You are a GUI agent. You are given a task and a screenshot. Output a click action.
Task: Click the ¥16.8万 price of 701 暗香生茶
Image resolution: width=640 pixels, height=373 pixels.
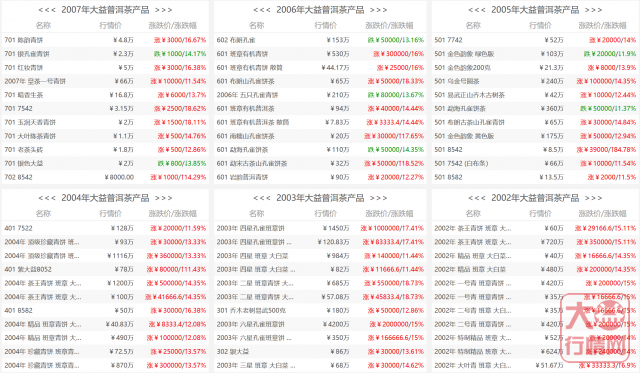(122, 95)
